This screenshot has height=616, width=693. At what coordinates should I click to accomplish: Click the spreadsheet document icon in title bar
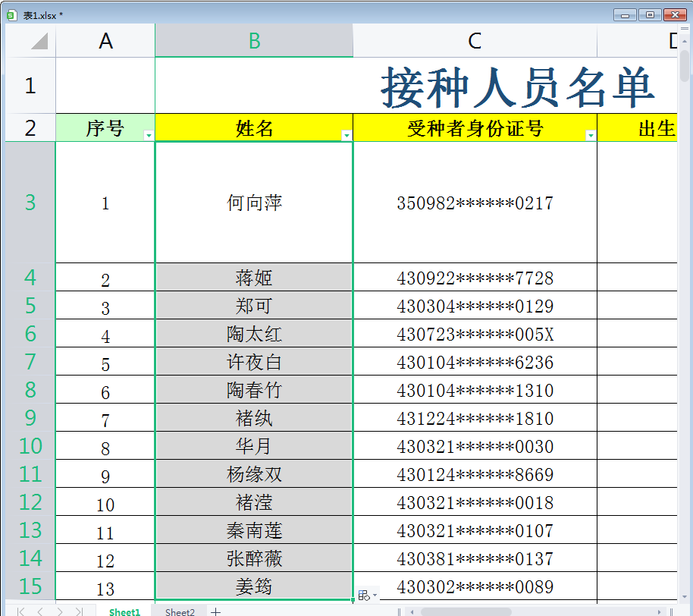10,14
